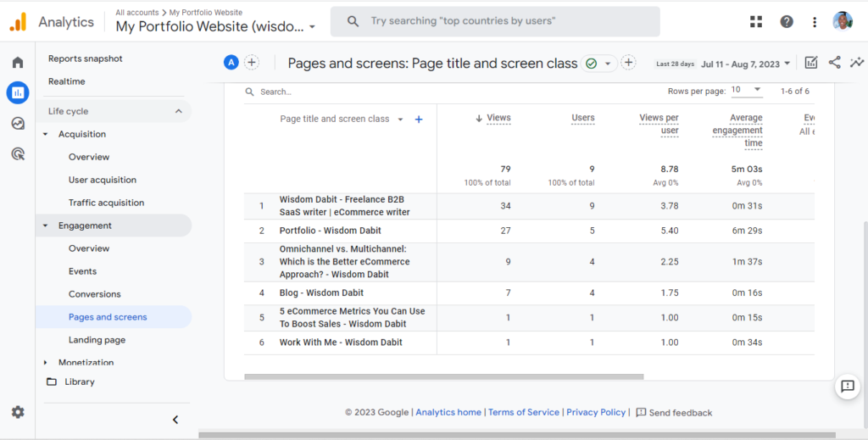Image resolution: width=868 pixels, height=440 pixels.
Task: Click the page vertical scrollbar
Action: (865, 326)
